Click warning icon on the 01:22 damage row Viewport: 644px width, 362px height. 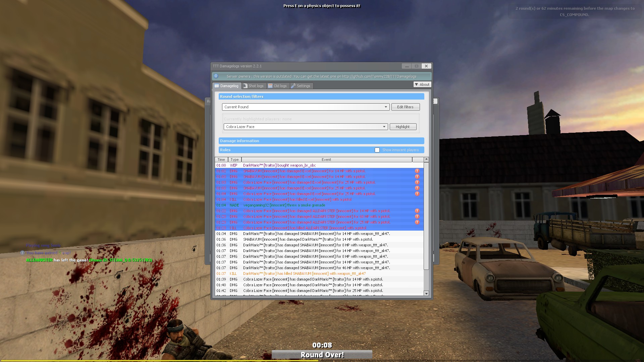417,211
